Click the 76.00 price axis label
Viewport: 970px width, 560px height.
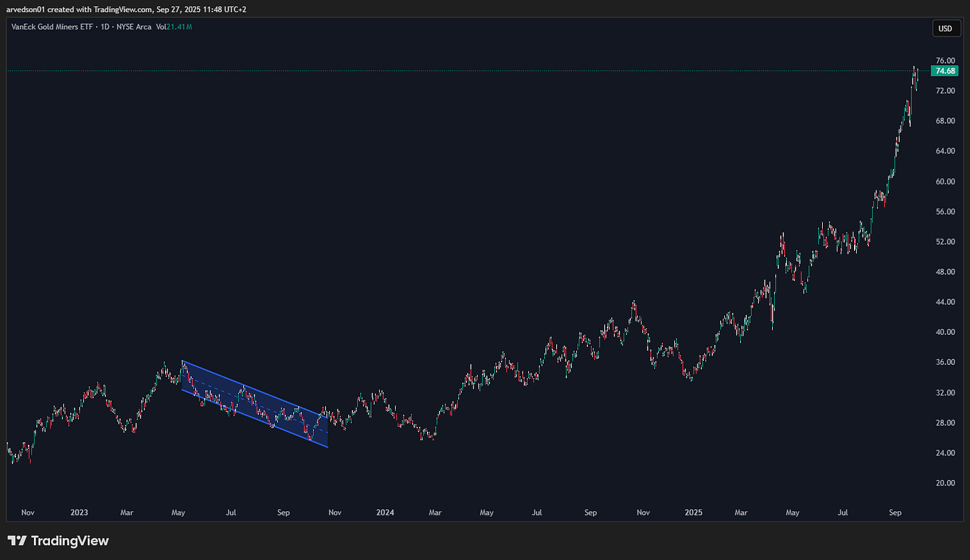(x=945, y=61)
